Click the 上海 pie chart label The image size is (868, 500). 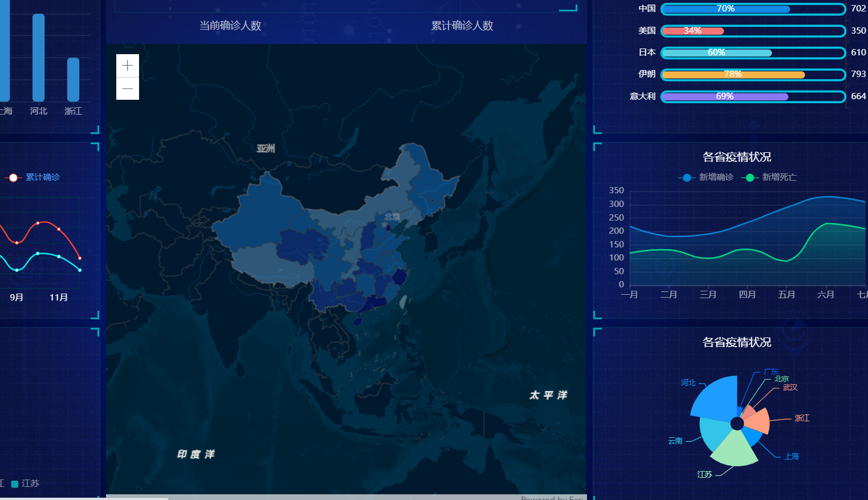792,456
